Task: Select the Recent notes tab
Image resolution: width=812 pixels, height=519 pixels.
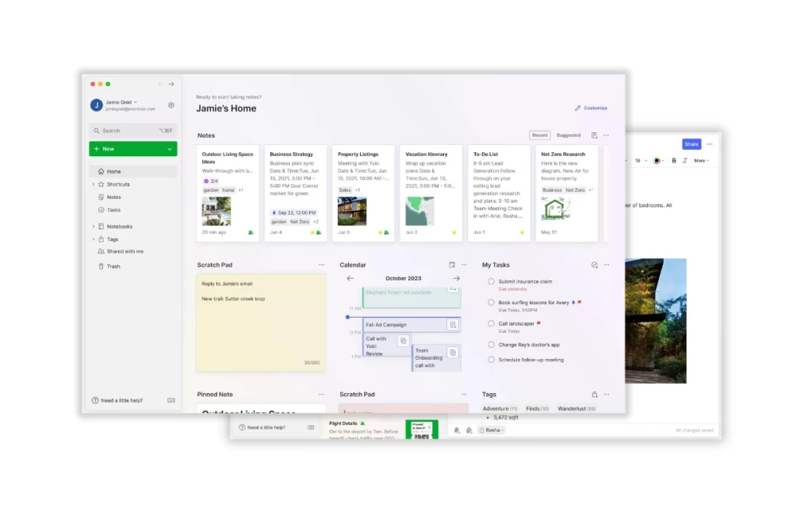Action: click(540, 135)
